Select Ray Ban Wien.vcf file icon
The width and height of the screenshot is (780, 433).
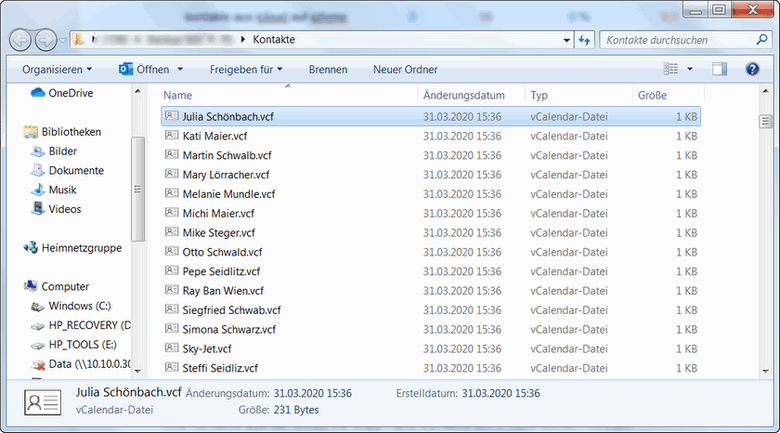click(172, 290)
